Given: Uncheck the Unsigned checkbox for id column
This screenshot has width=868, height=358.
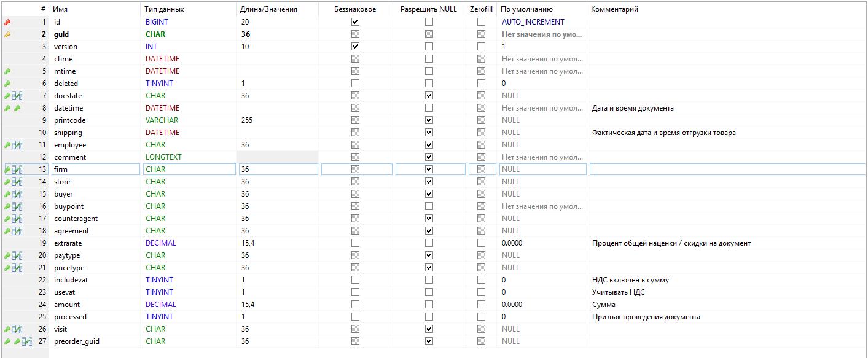Looking at the screenshot, I should coord(355,22).
